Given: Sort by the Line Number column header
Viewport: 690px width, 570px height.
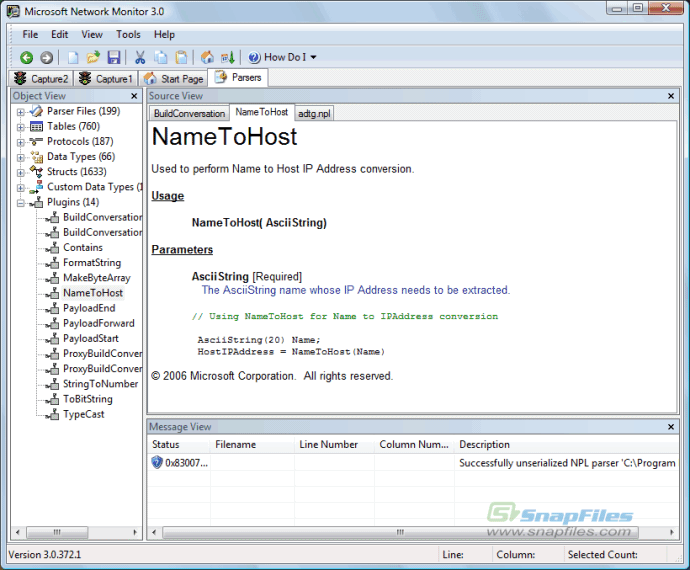Looking at the screenshot, I should [x=334, y=445].
